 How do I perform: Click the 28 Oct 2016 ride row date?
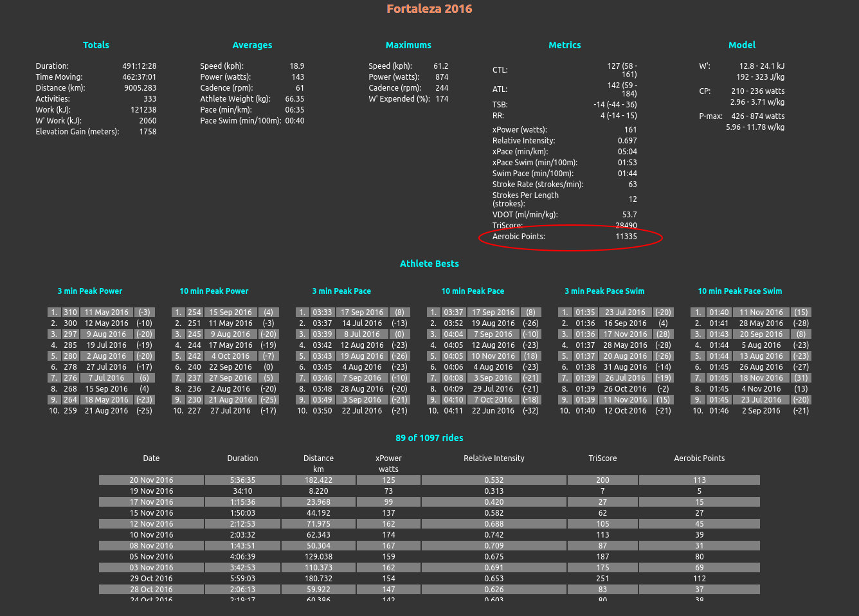pos(151,590)
